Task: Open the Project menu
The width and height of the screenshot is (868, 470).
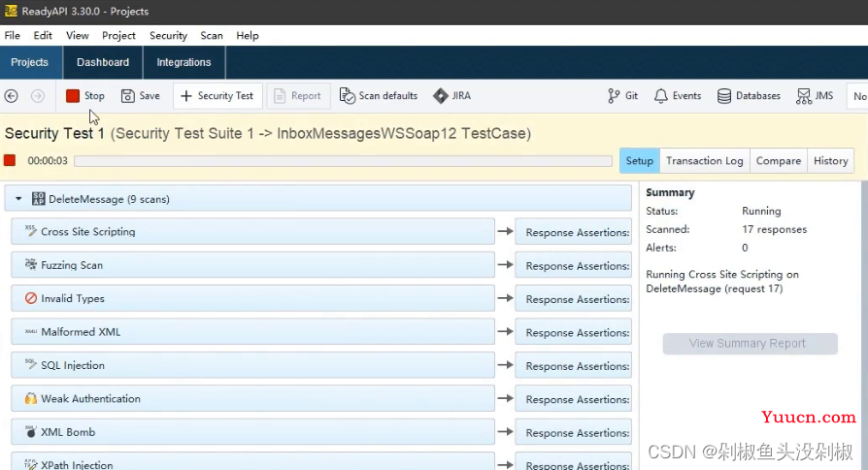Action: pos(118,35)
